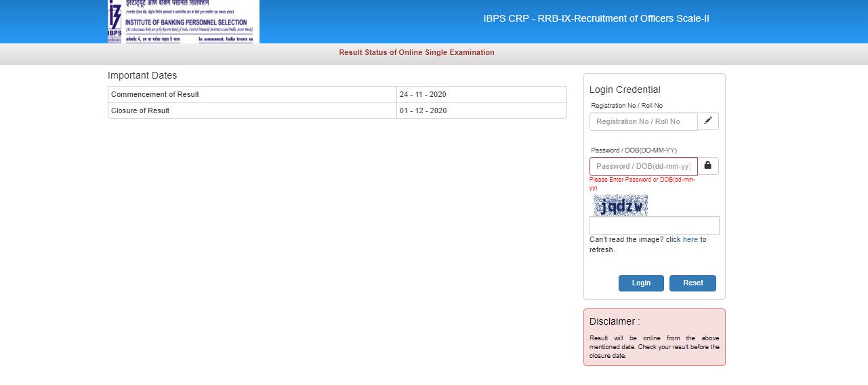The image size is (868, 385).
Task: Click the 'here' link to refresh captcha
Action: [690, 239]
